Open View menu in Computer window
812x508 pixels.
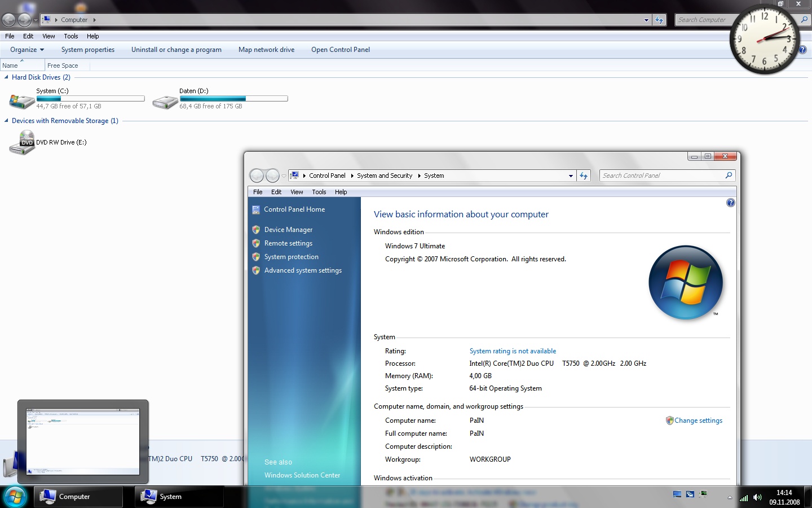coord(48,36)
